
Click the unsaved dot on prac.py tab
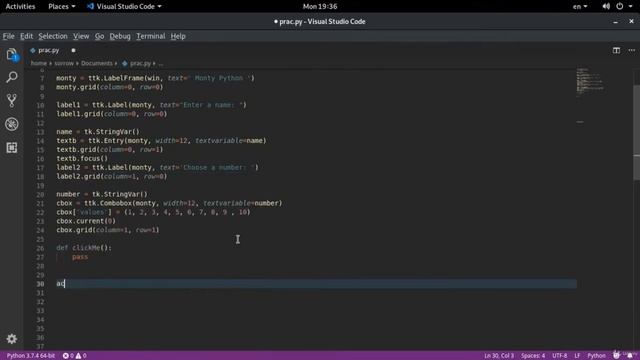click(x=73, y=50)
